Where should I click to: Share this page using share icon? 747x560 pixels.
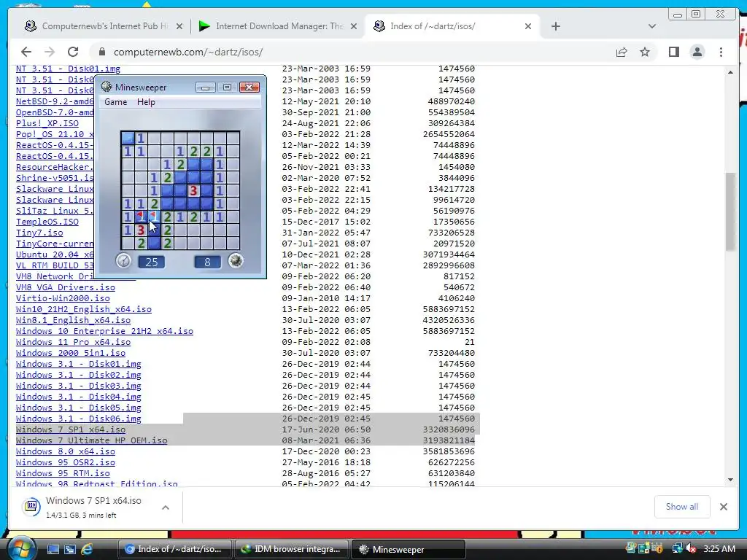[622, 52]
